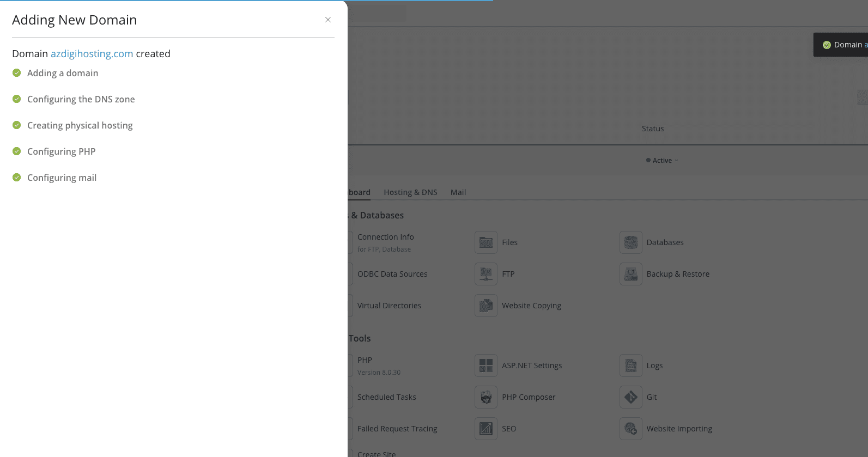Open the Scheduled Tasks link
Screen dimensions: 868x457
[x=386, y=397]
